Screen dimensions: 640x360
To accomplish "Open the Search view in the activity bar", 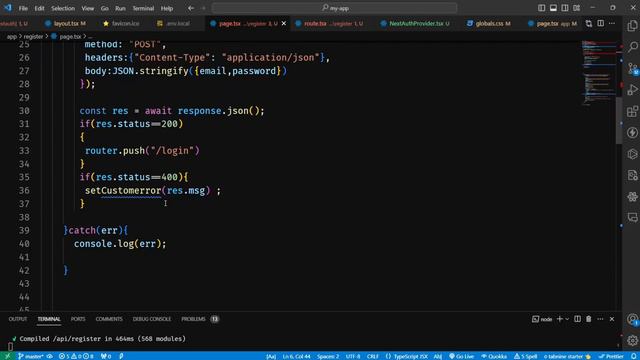I will tap(632, 47).
